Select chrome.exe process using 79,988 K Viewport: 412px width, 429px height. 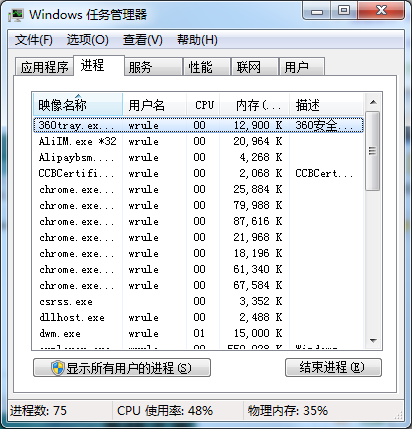(x=198, y=205)
